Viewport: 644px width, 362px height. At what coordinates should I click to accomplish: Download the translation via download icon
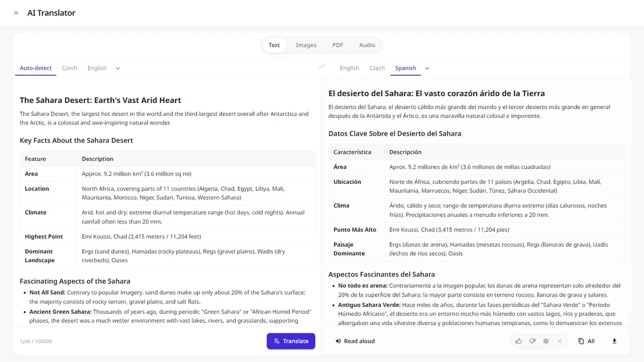pyautogui.click(x=614, y=341)
